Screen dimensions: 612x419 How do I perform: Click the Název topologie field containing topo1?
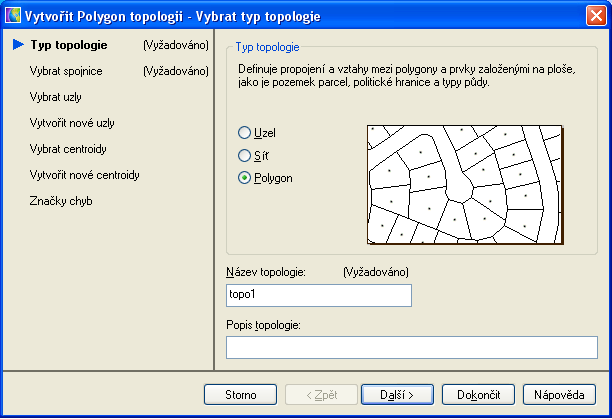(320, 295)
